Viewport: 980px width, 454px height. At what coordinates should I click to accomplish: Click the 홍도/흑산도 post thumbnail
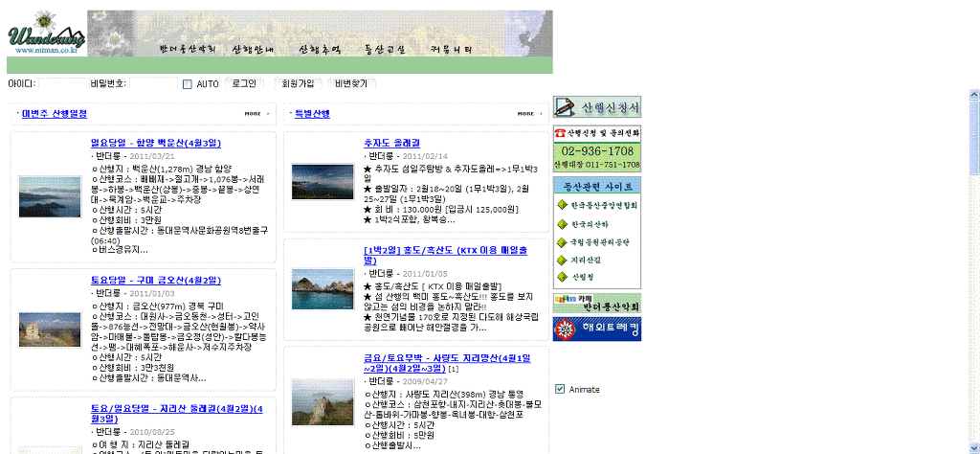[x=323, y=289]
